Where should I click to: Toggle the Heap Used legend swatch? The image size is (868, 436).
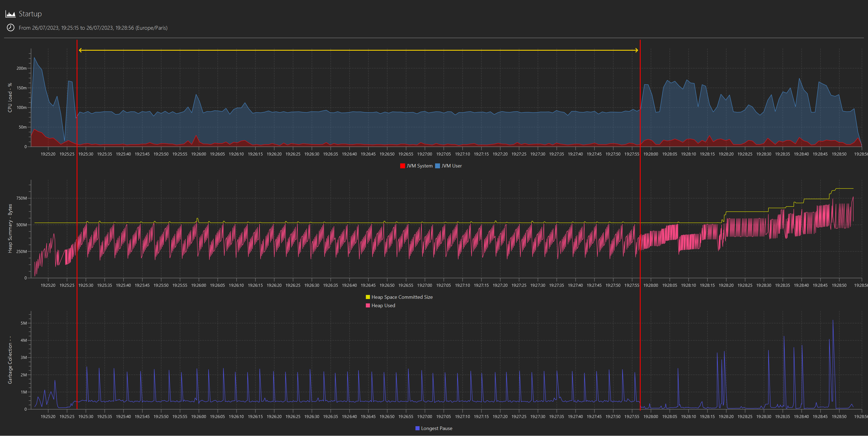pos(368,305)
